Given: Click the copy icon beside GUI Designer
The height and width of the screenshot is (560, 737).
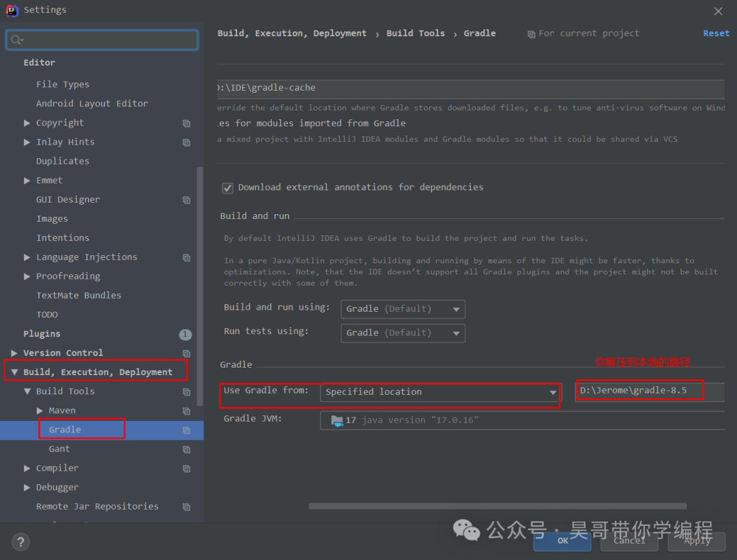Looking at the screenshot, I should (186, 199).
